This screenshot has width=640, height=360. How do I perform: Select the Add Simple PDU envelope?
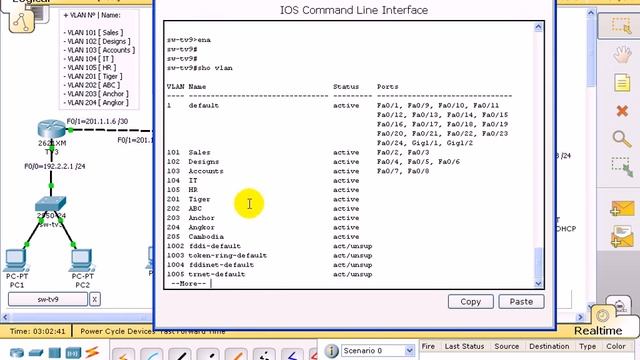pos(622,209)
